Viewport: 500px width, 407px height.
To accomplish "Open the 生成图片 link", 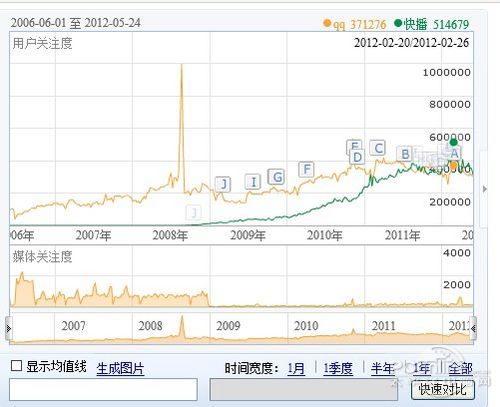I will click(x=120, y=368).
